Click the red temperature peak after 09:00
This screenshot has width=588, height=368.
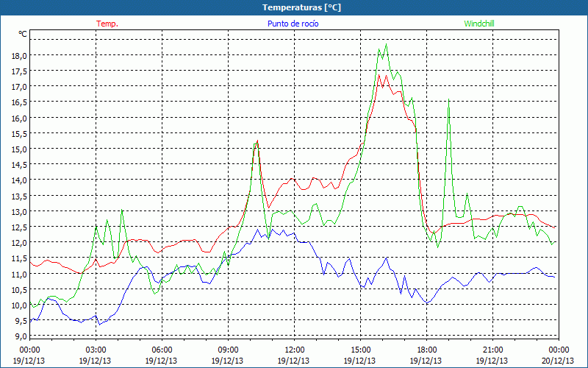pos(257,141)
